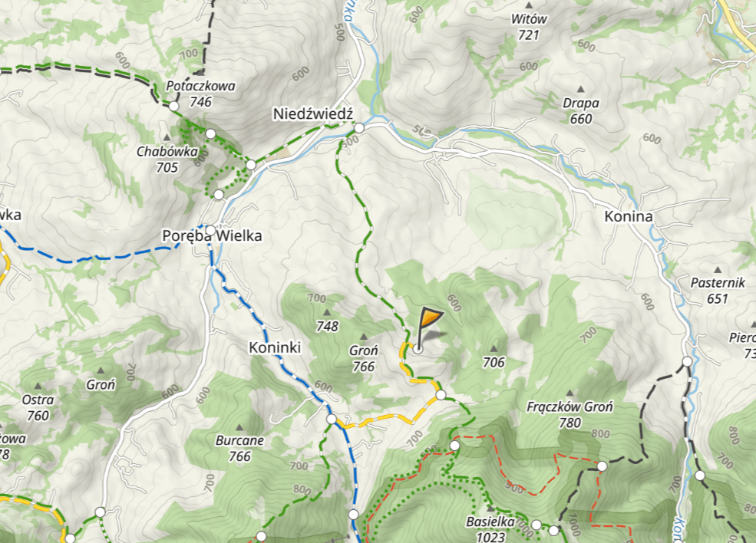Select the Witów 721 peak triangle

click(529, 6)
